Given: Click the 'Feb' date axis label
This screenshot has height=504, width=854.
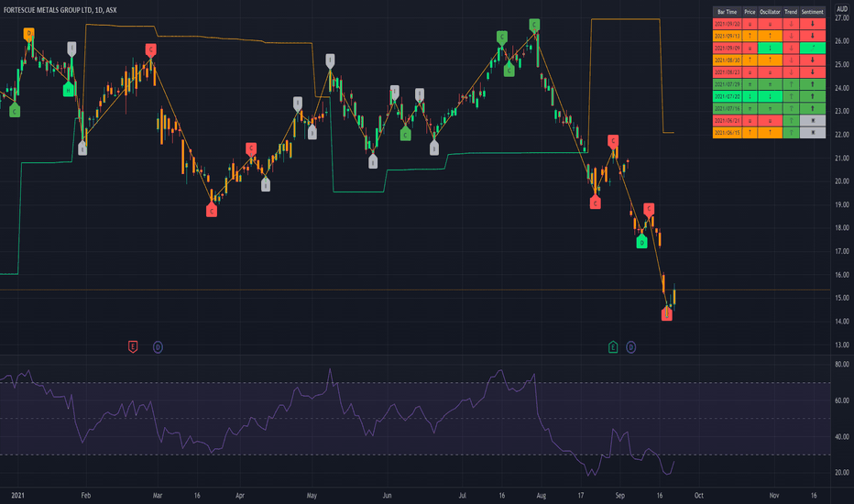Looking at the screenshot, I should 85,496.
